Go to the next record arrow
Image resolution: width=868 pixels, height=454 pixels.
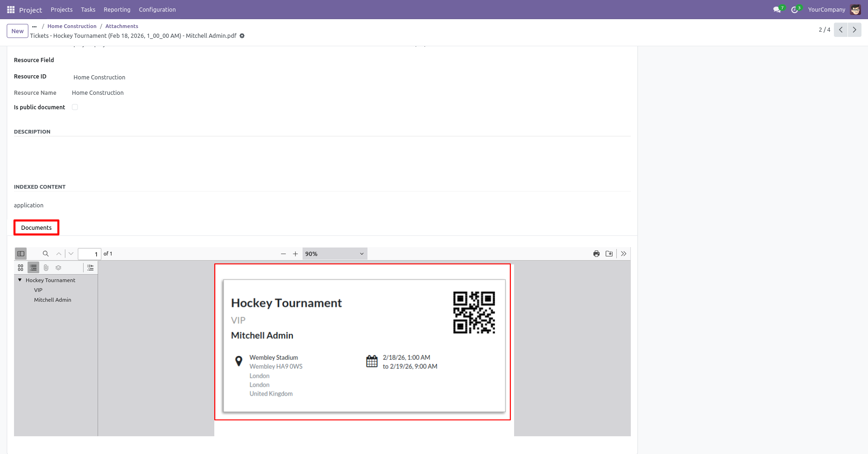pos(854,30)
